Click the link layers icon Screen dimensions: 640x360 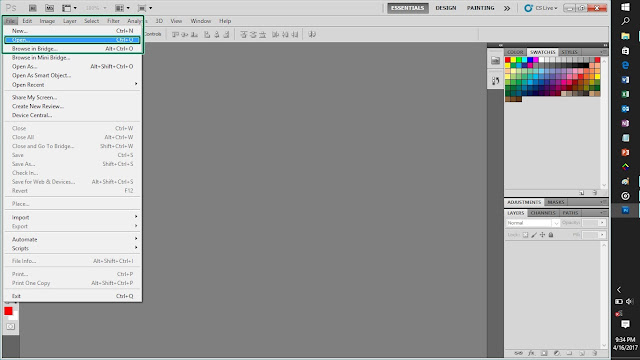pyautogui.click(x=518, y=353)
